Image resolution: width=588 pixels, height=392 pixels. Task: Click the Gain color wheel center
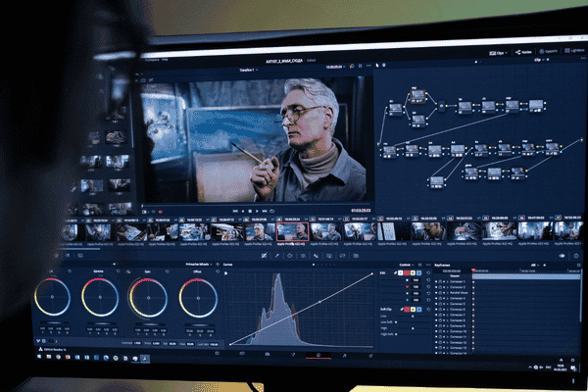coord(149,298)
